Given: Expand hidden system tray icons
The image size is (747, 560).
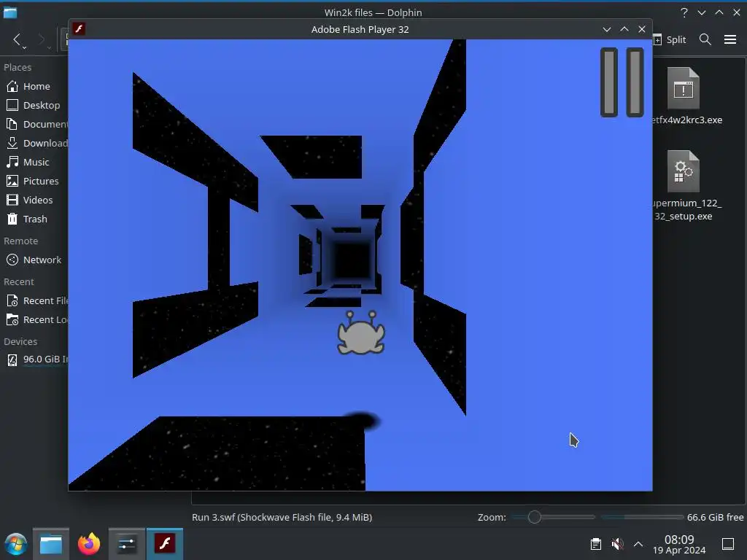Looking at the screenshot, I should pos(638,544).
